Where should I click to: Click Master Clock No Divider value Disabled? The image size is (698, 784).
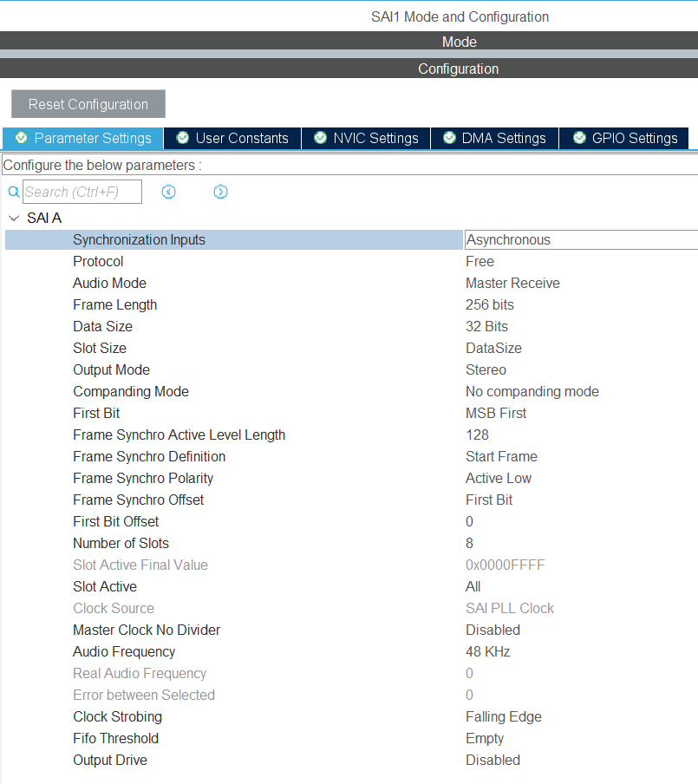tap(493, 630)
